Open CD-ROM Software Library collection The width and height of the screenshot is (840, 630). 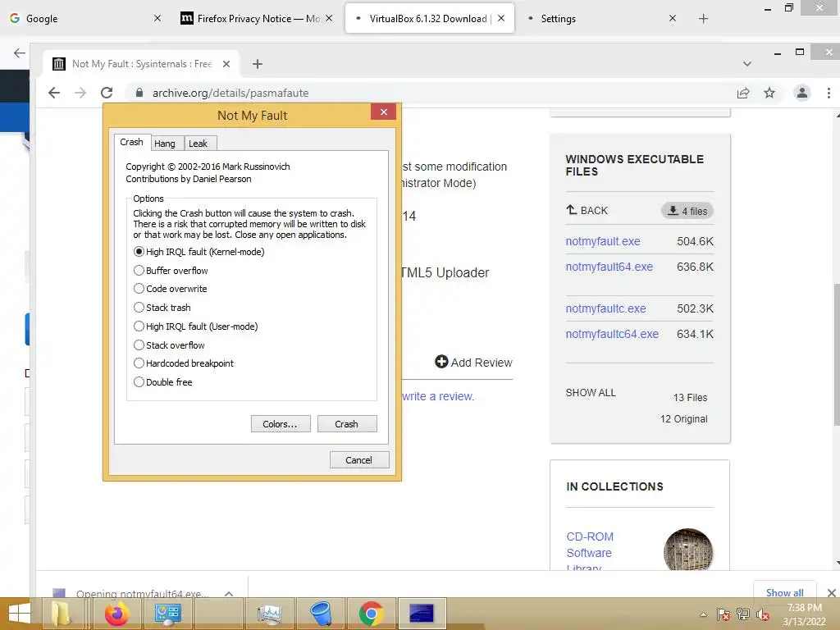pyautogui.click(x=590, y=550)
